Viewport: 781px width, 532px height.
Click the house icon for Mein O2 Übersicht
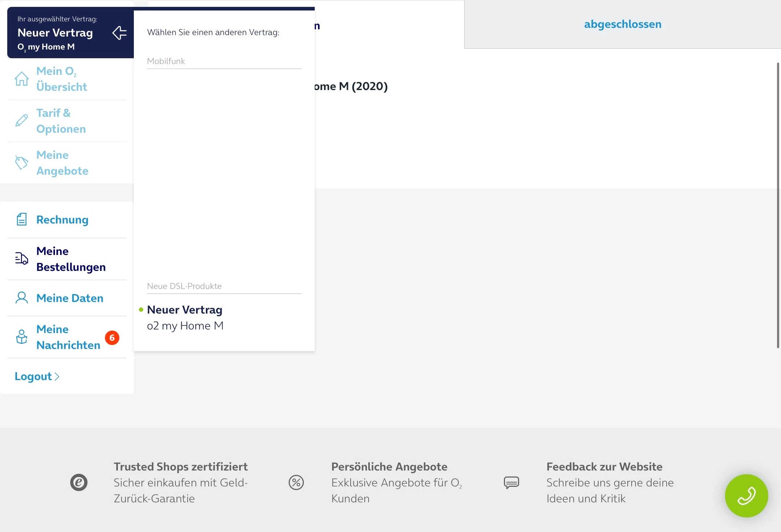(22, 78)
